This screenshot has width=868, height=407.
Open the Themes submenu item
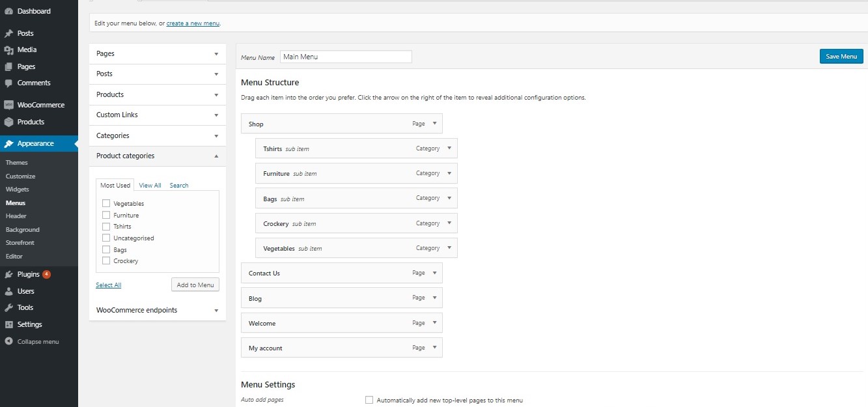(17, 163)
